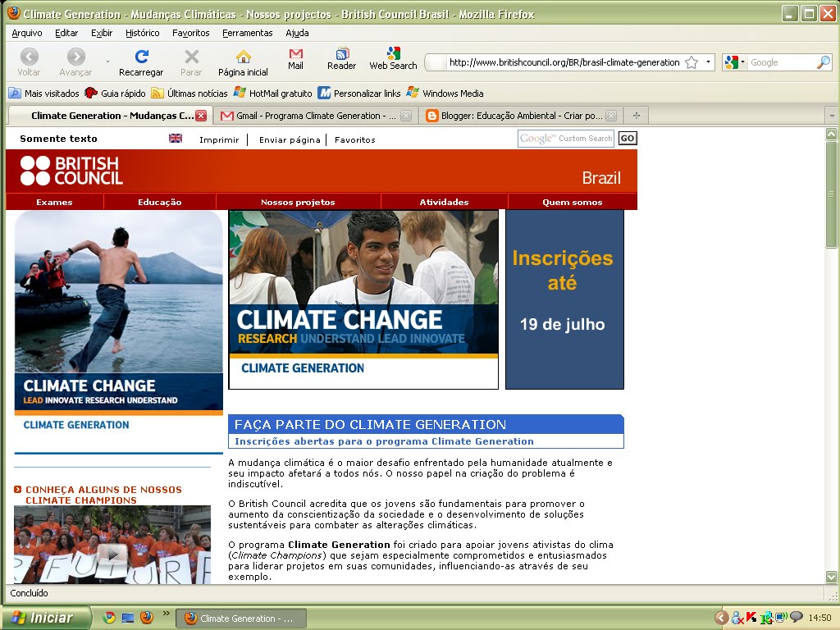Open navigation history dropdown arrow
Image resolution: width=840 pixels, height=630 pixels.
(107, 62)
